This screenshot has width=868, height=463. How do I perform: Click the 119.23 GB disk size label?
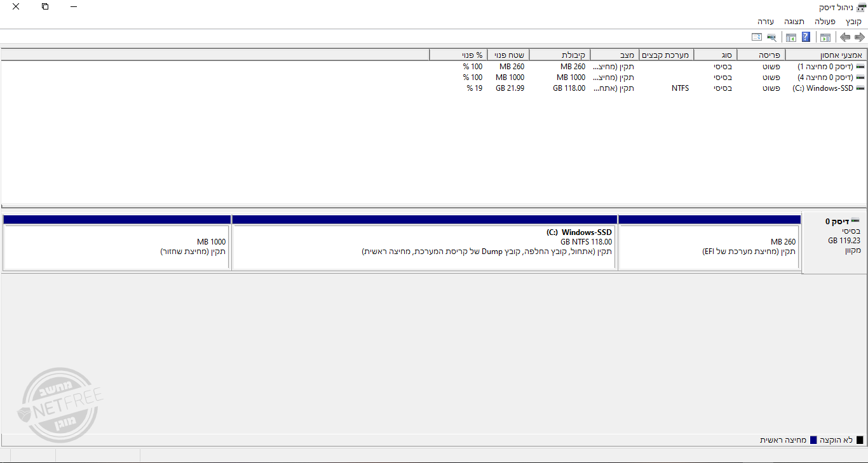[844, 241]
